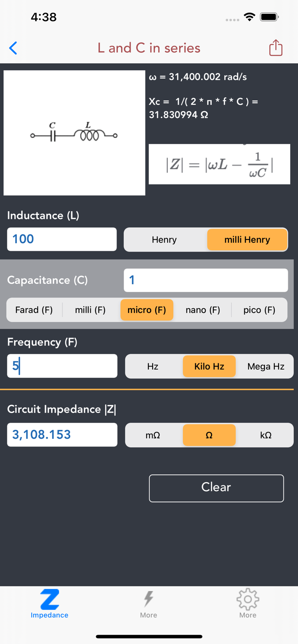Switch impedance unit to kΩ

coord(266,435)
